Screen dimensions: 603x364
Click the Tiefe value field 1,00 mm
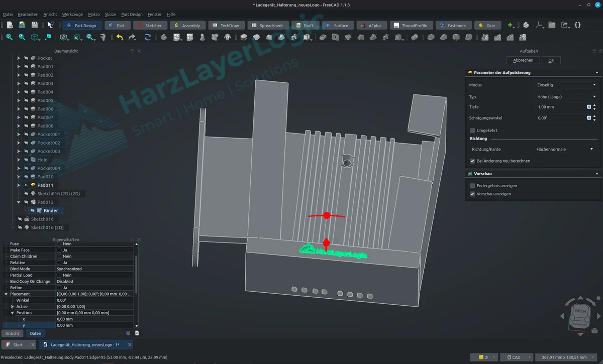pos(560,107)
